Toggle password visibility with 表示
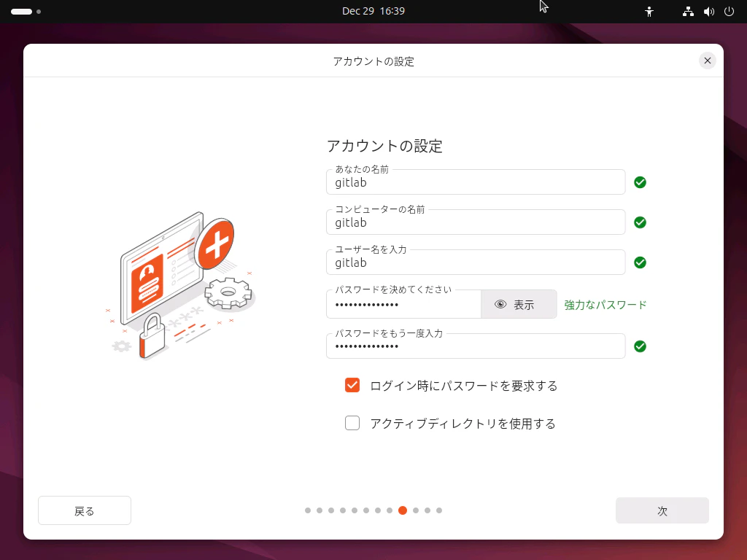 (519, 304)
